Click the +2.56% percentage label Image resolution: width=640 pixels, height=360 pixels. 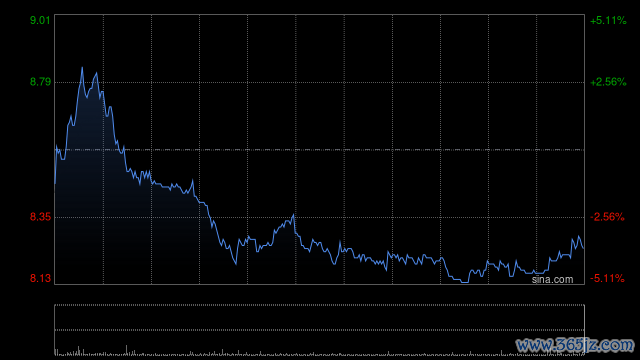pyautogui.click(x=608, y=82)
